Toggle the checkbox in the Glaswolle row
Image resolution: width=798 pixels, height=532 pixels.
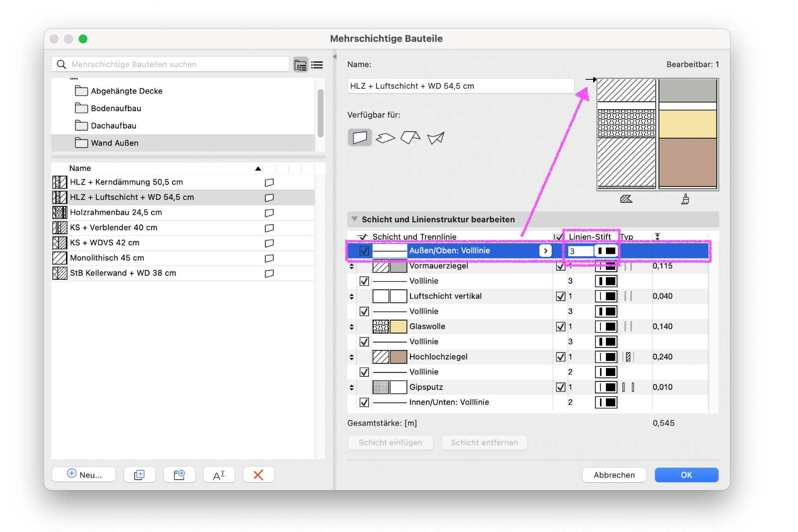(561, 327)
